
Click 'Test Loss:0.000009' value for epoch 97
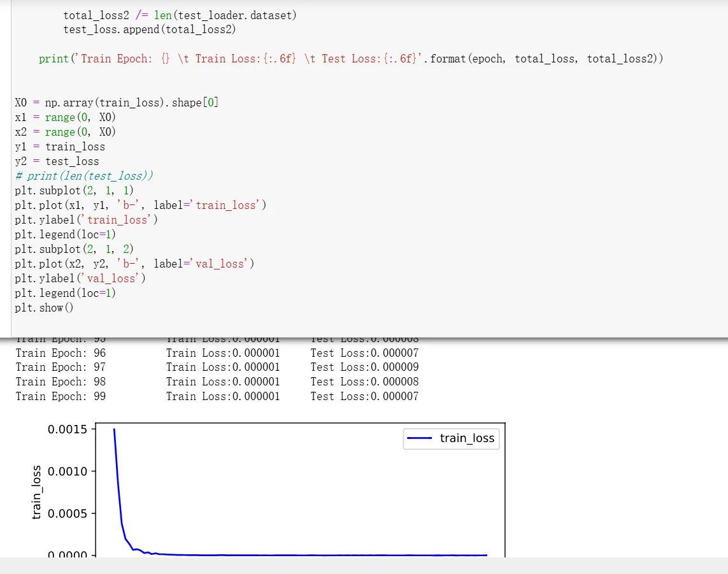click(364, 368)
